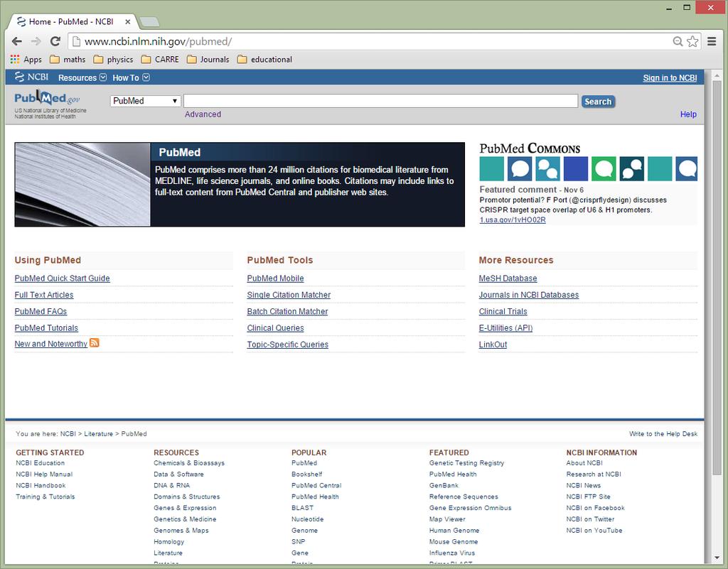
Task: Open a new browser tab
Action: pos(149,22)
